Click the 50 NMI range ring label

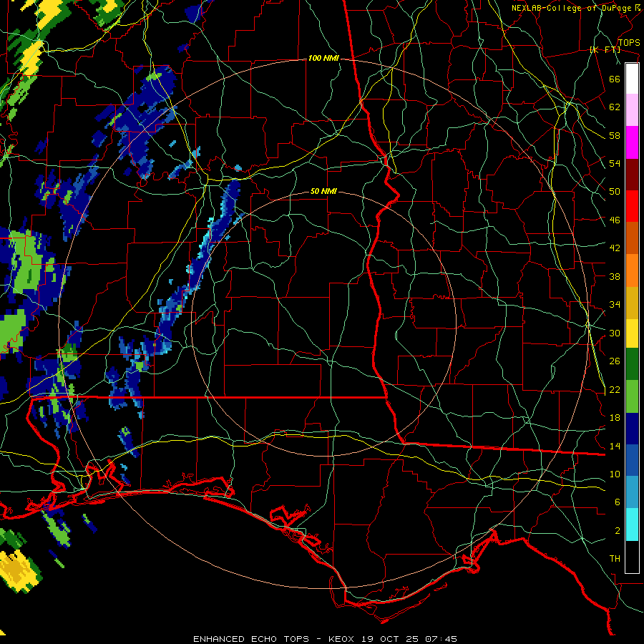tap(323, 191)
